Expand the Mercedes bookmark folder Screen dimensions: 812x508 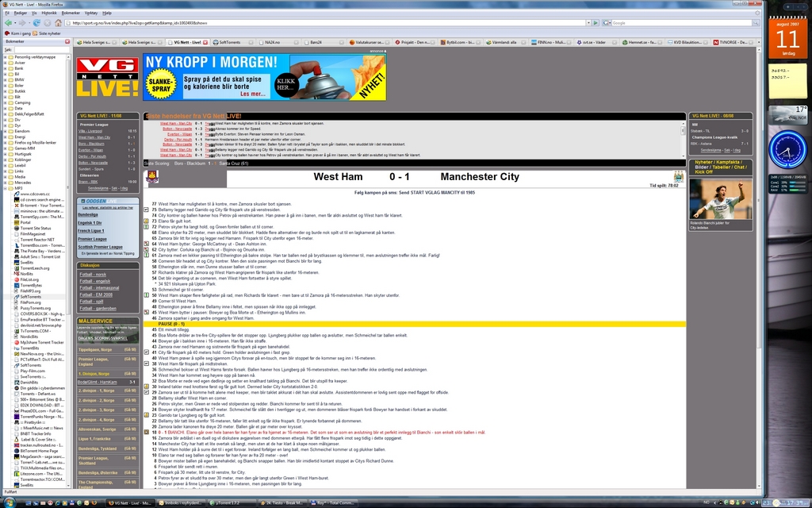(6, 183)
